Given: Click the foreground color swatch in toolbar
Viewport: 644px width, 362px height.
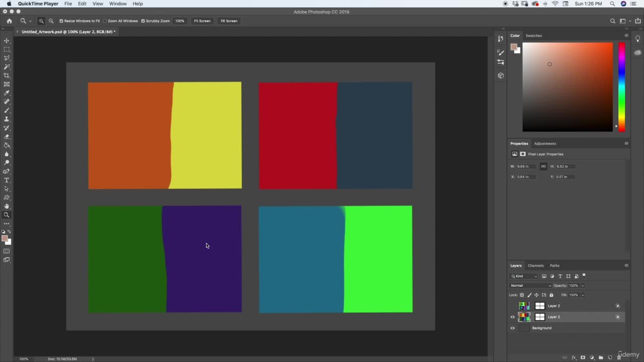Looking at the screenshot, I should (x=5, y=239).
